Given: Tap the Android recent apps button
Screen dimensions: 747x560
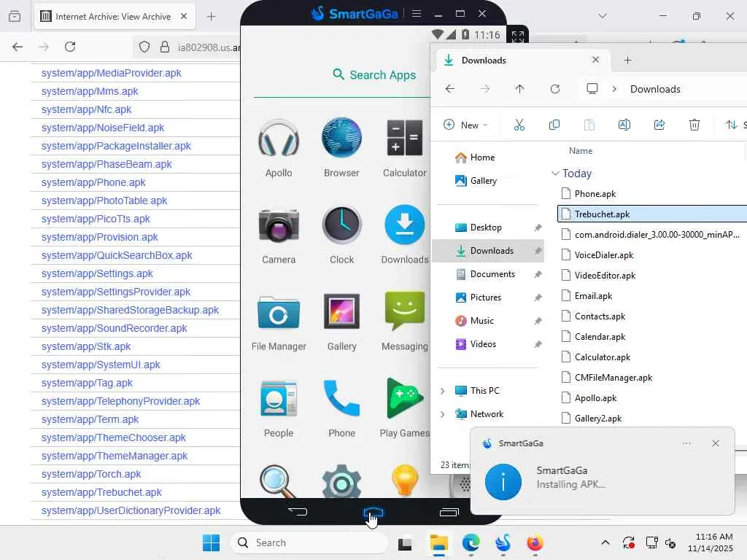Looking at the screenshot, I should pyautogui.click(x=449, y=512).
